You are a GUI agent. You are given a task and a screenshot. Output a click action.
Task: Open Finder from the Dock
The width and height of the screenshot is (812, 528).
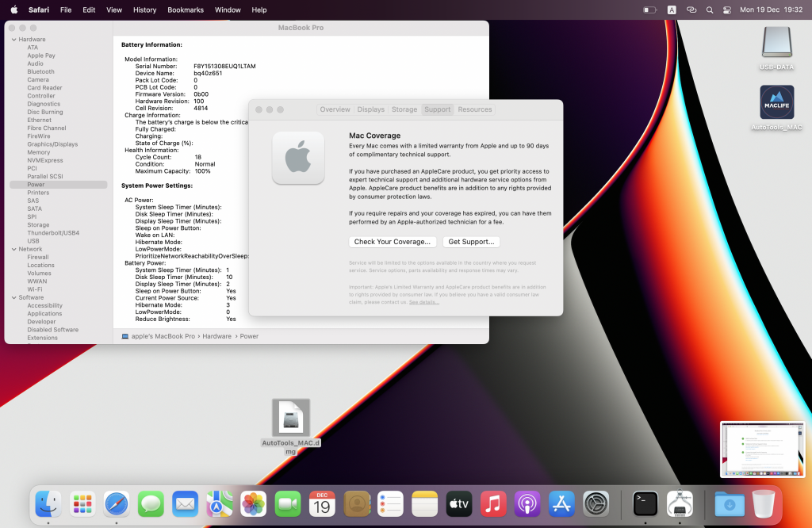click(x=48, y=503)
